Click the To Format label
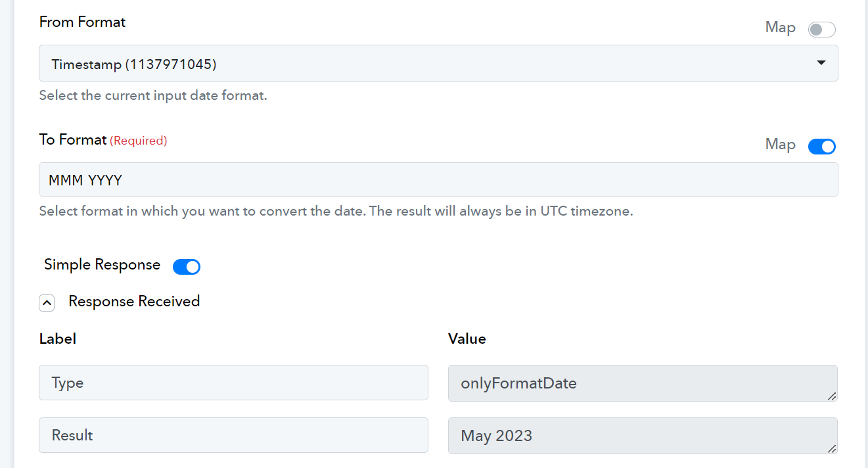 (73, 140)
